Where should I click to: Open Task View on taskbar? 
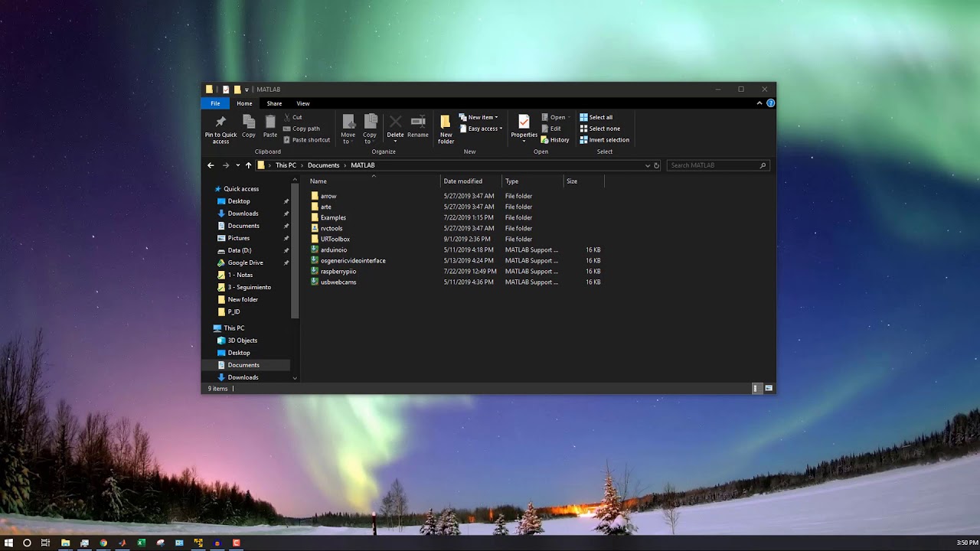(46, 543)
